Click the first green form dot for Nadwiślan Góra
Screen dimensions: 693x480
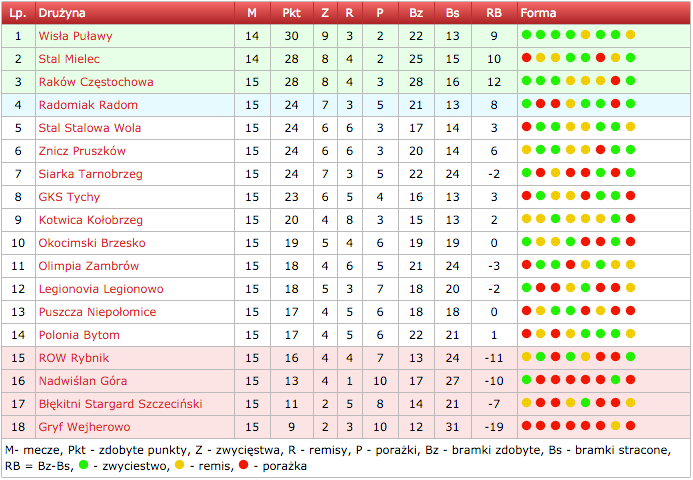point(526,381)
